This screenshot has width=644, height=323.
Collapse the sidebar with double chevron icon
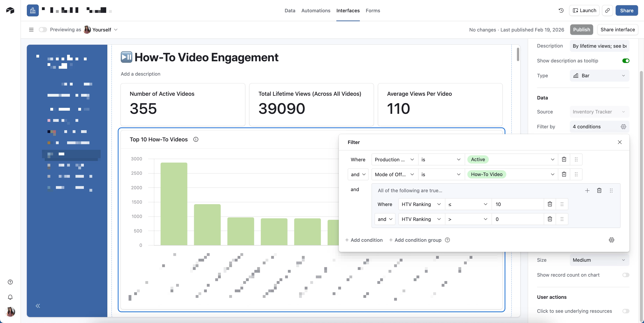pos(38,306)
